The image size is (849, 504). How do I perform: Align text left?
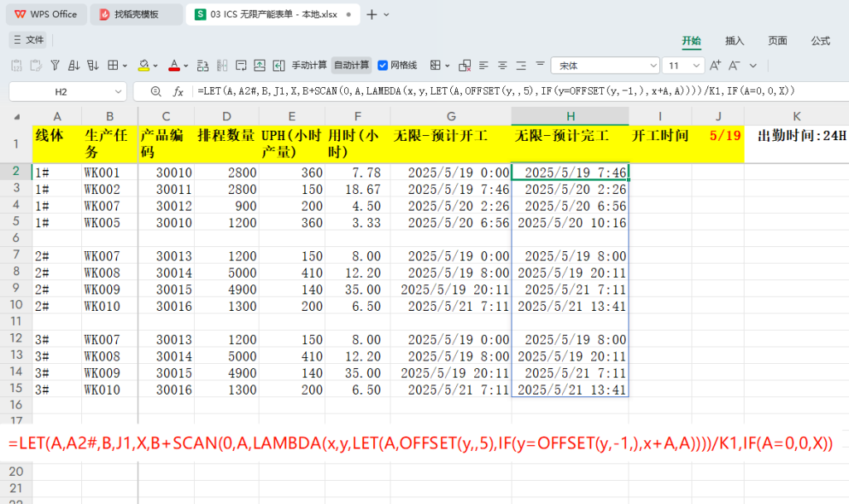483,65
